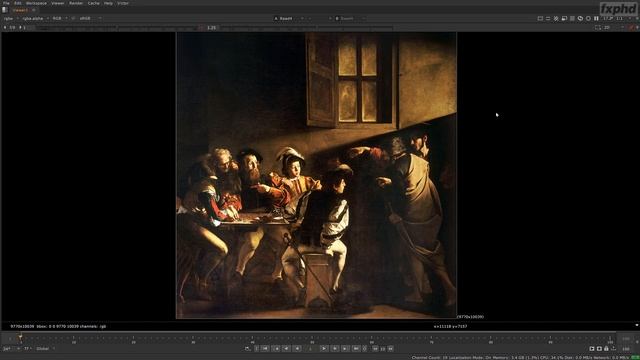
Task: Click the clock-shaped icon in viewer toolbar
Action: 580,18
